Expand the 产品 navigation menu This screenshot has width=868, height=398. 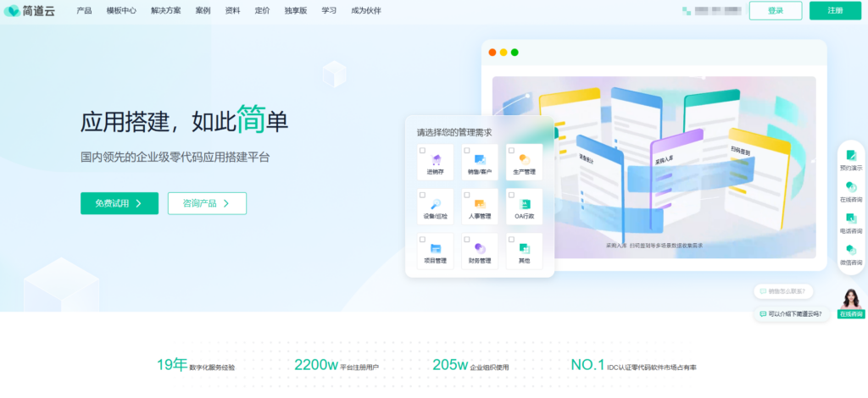coord(84,11)
